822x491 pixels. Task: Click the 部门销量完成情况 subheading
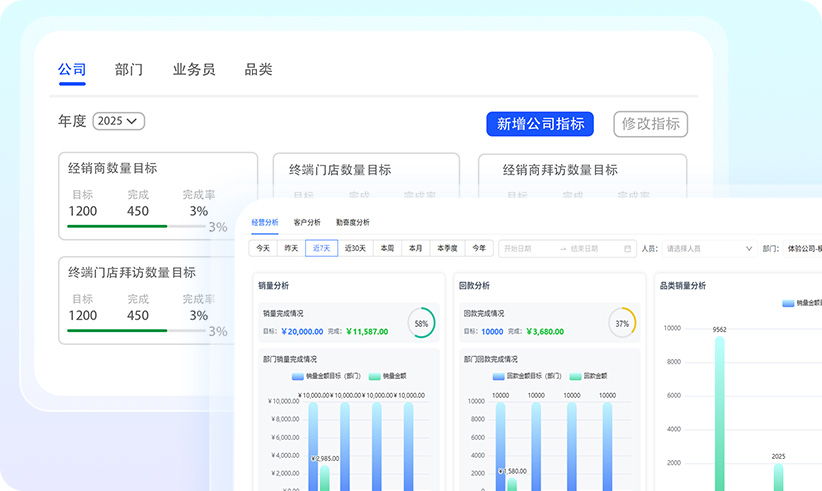[289, 359]
